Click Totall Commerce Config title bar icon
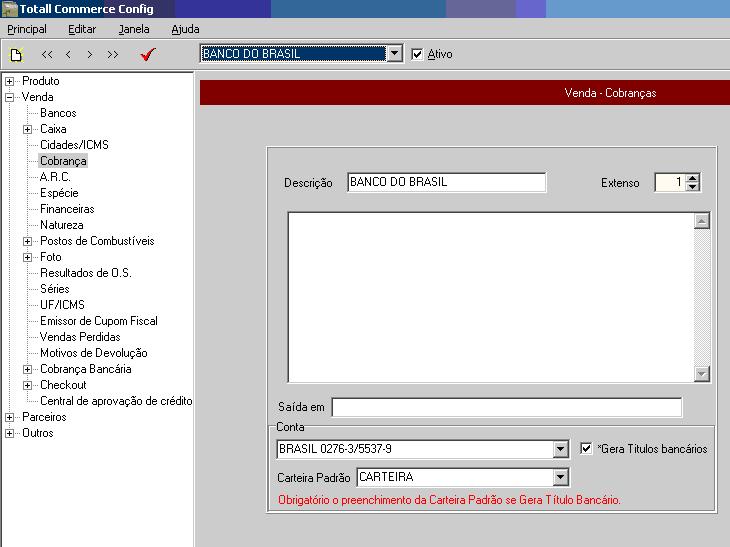The height and width of the screenshot is (547, 730). click(9, 9)
